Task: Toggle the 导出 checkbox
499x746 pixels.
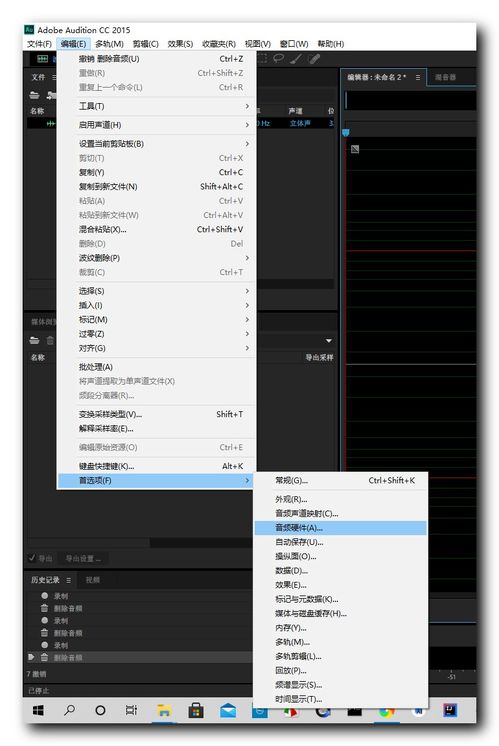Action: pyautogui.click(x=32, y=558)
